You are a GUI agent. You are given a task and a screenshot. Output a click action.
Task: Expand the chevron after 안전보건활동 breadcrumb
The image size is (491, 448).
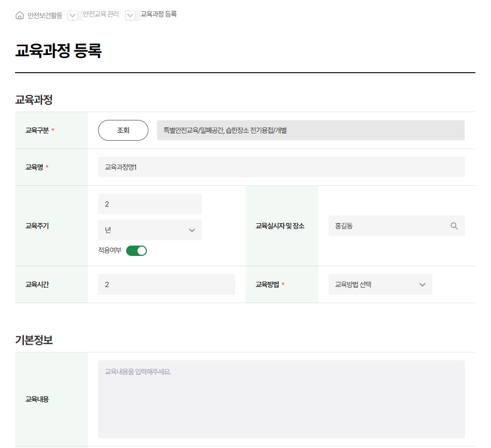point(73,16)
